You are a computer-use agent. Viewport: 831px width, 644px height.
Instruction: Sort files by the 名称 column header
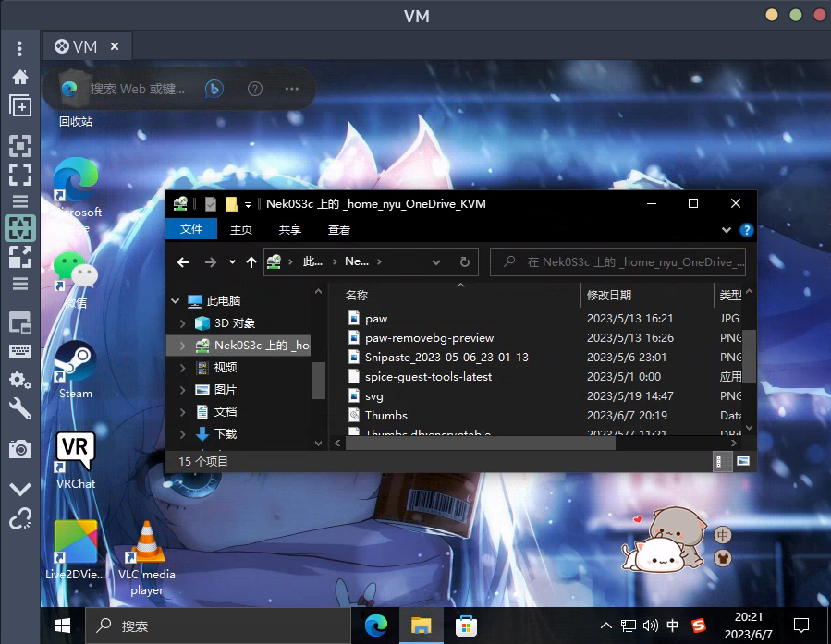[x=356, y=295]
